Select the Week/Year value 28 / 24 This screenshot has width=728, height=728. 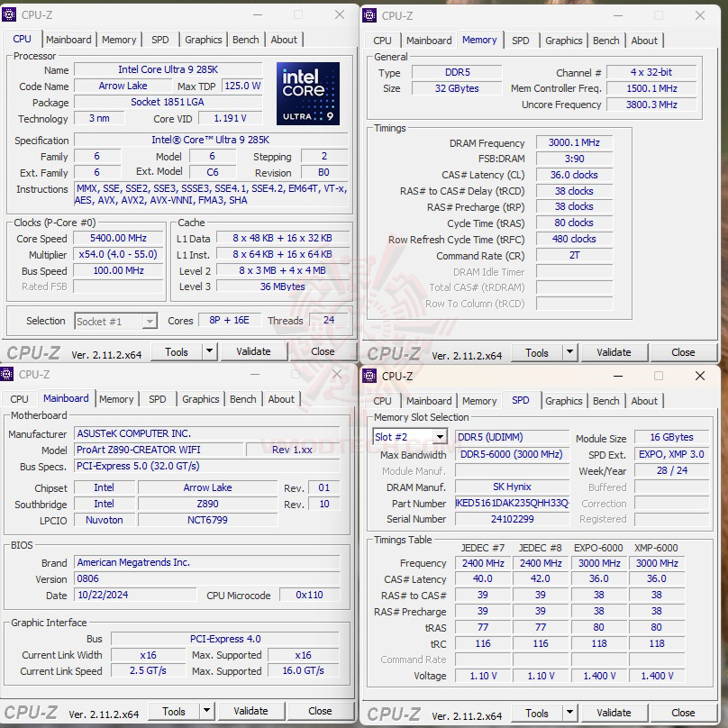pos(672,470)
